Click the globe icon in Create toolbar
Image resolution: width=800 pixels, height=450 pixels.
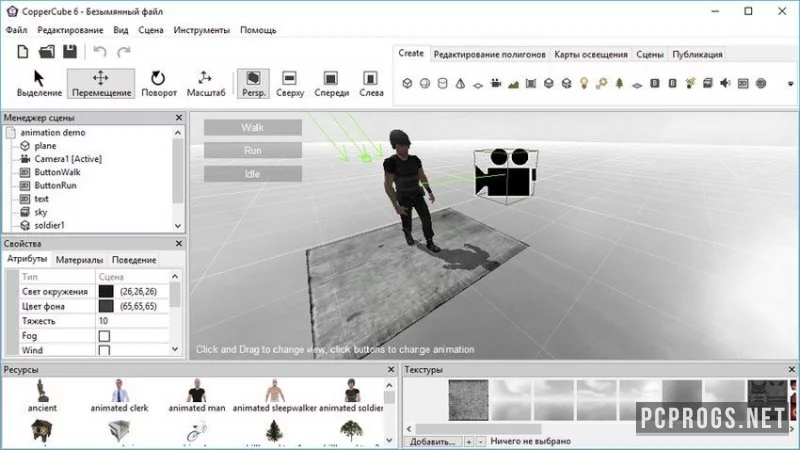pyautogui.click(x=761, y=83)
